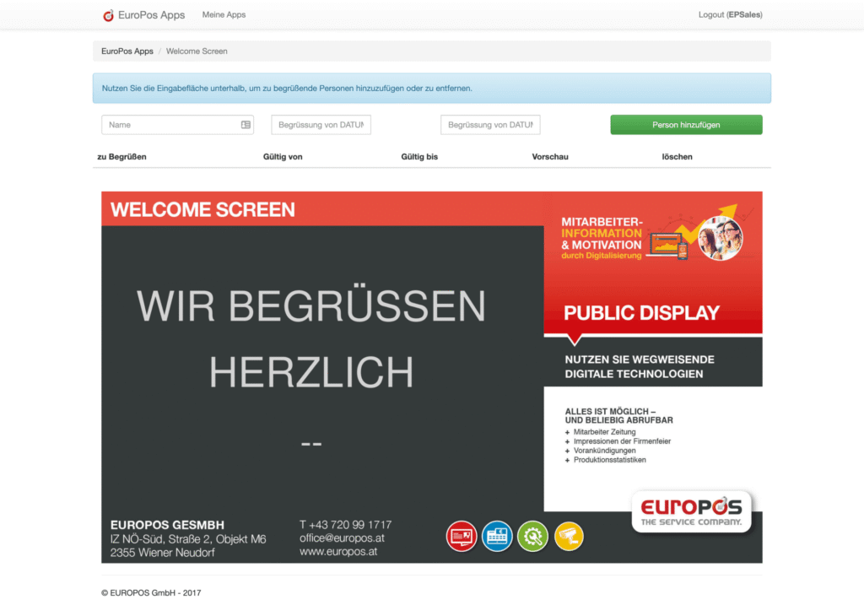Open the second Begrüssung von DATUM field
Viewport: 864px width, 616px height.
pos(490,125)
